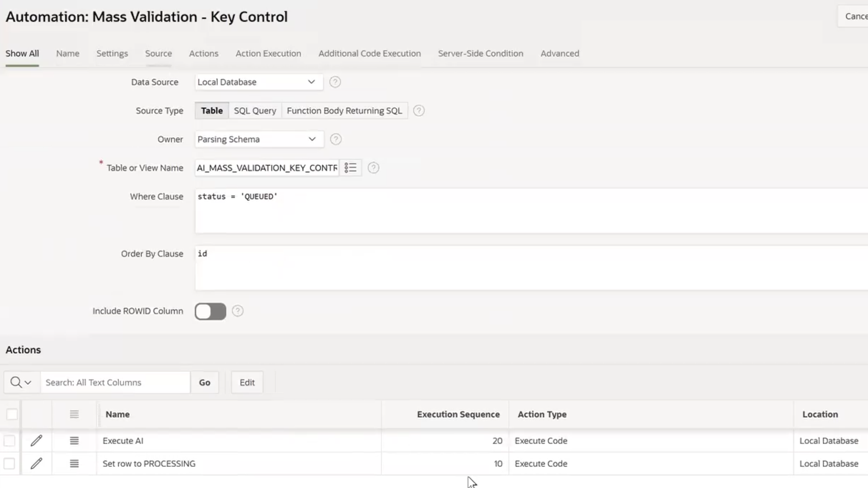Viewport: 868px width, 488px height.
Task: Open the Data Source dropdown
Action: (259, 82)
